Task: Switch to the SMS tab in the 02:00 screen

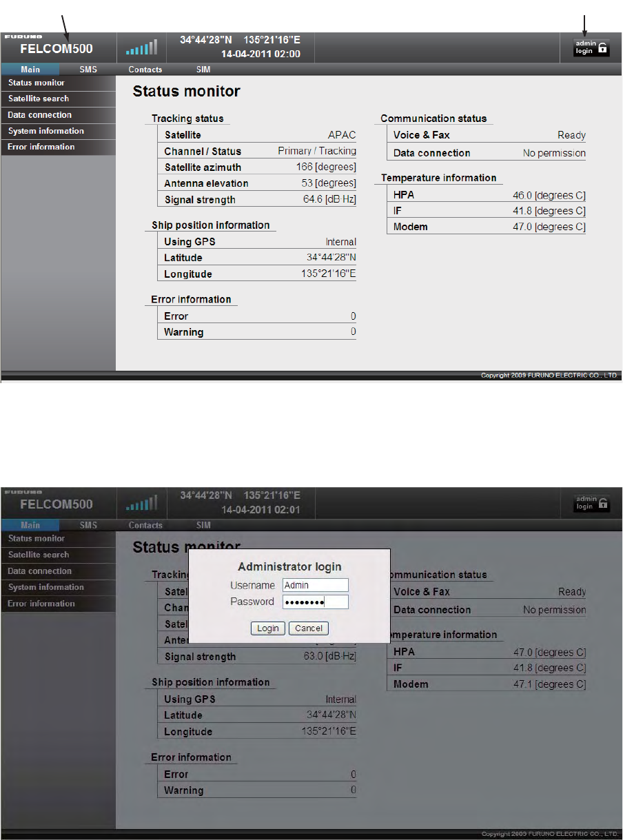Action: 88,70
